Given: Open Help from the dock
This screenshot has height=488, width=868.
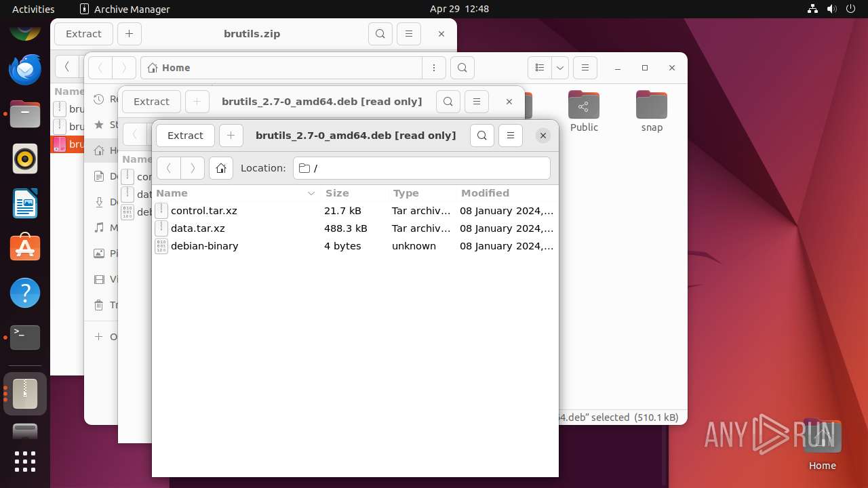Looking at the screenshot, I should tap(25, 293).
